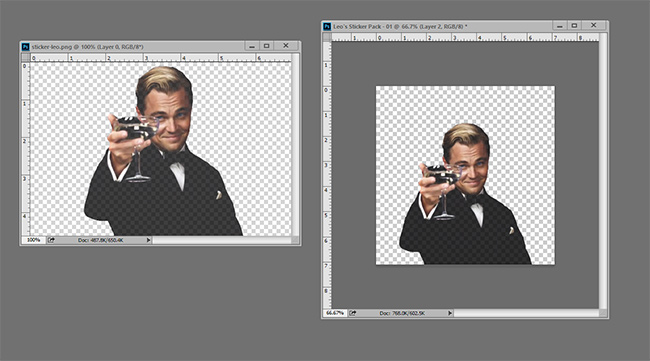Click the Ps icon of Leo's Sticker Pack window
The width and height of the screenshot is (650, 361).
(327, 27)
